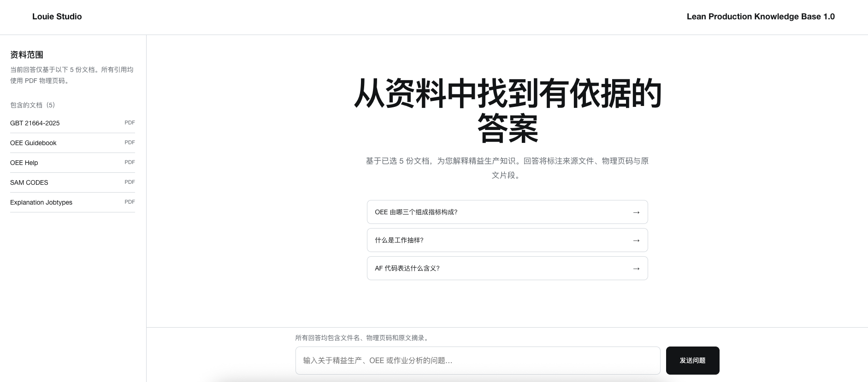This screenshot has height=382, width=868.
Task: Click the Lean Production Knowledge Base 1.0 title
Action: tap(761, 17)
